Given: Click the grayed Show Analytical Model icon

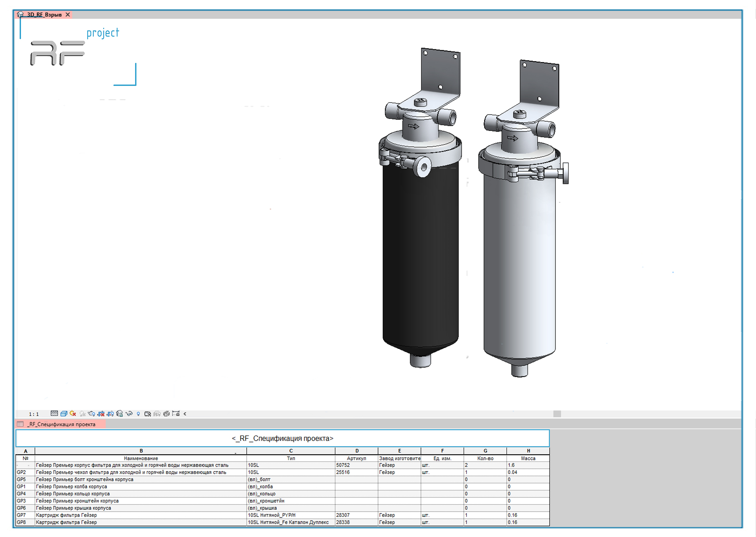Looking at the screenshot, I should (x=157, y=414).
